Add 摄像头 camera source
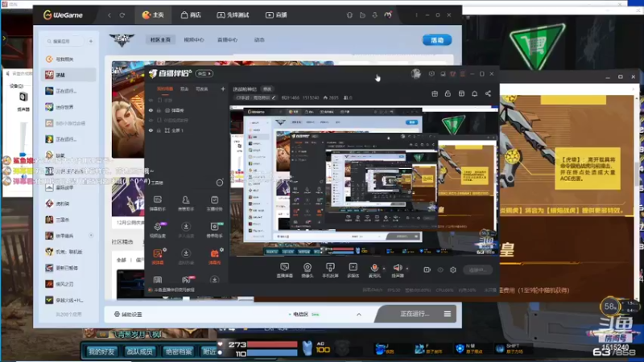Image resolution: width=644 pixels, height=362 pixels. [x=308, y=270]
